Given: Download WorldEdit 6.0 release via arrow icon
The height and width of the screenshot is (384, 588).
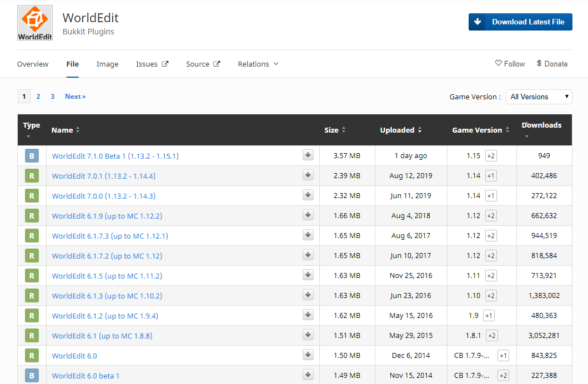Looking at the screenshot, I should pos(308,355).
